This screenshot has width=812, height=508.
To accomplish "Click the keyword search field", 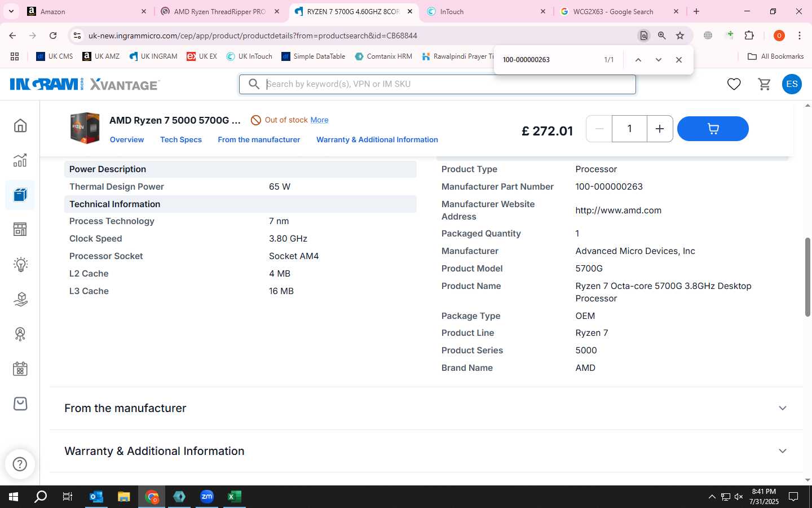I will (437, 84).
